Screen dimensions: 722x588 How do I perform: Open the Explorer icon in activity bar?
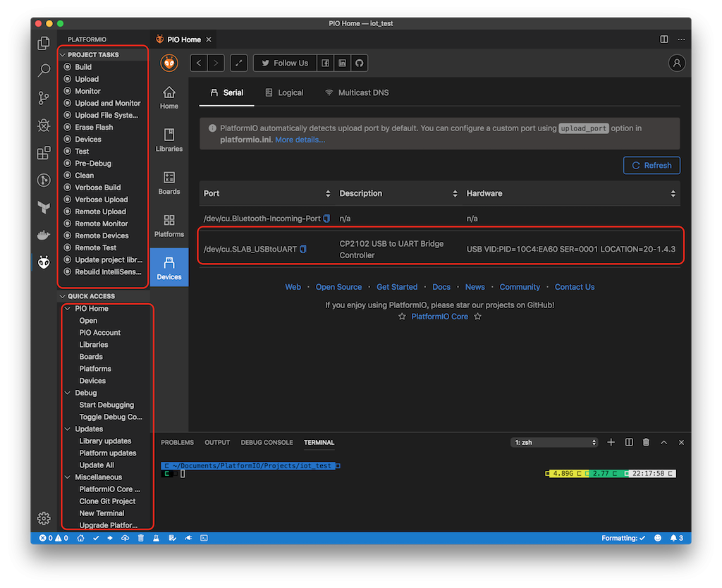(x=44, y=43)
